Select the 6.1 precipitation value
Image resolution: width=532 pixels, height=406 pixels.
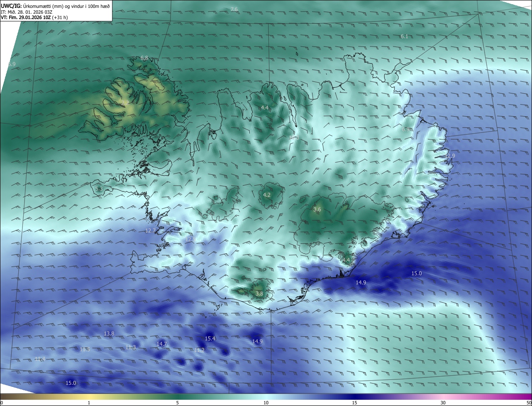[404, 37]
